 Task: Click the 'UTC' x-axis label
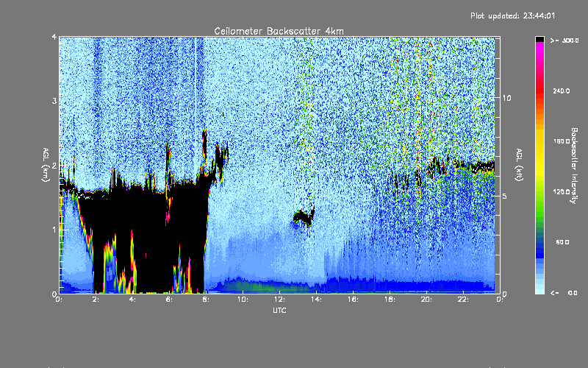pos(279,310)
